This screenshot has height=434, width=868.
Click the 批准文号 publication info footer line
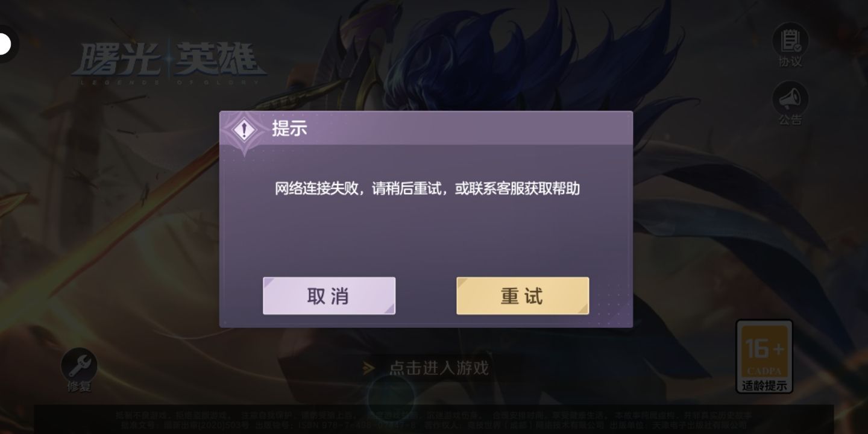(433, 425)
